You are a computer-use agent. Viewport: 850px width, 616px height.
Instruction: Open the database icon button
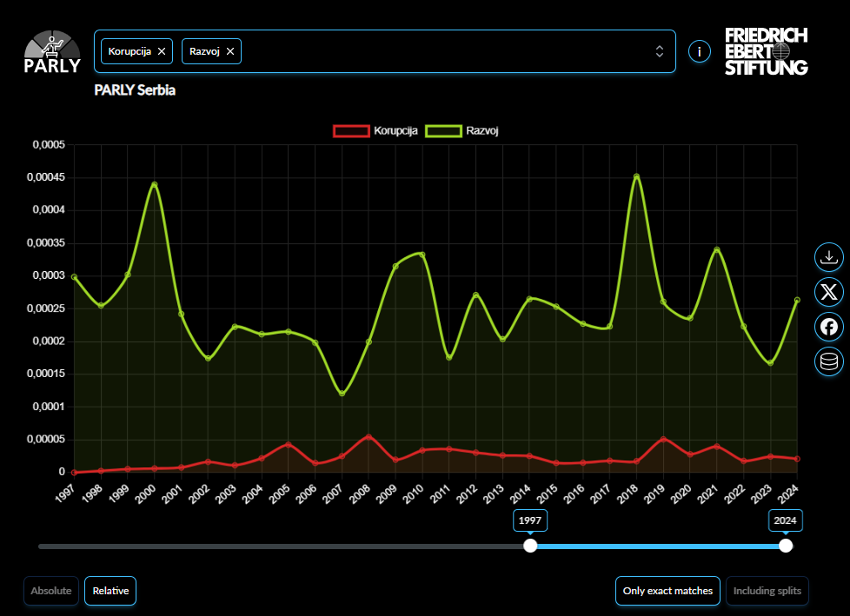(x=828, y=361)
